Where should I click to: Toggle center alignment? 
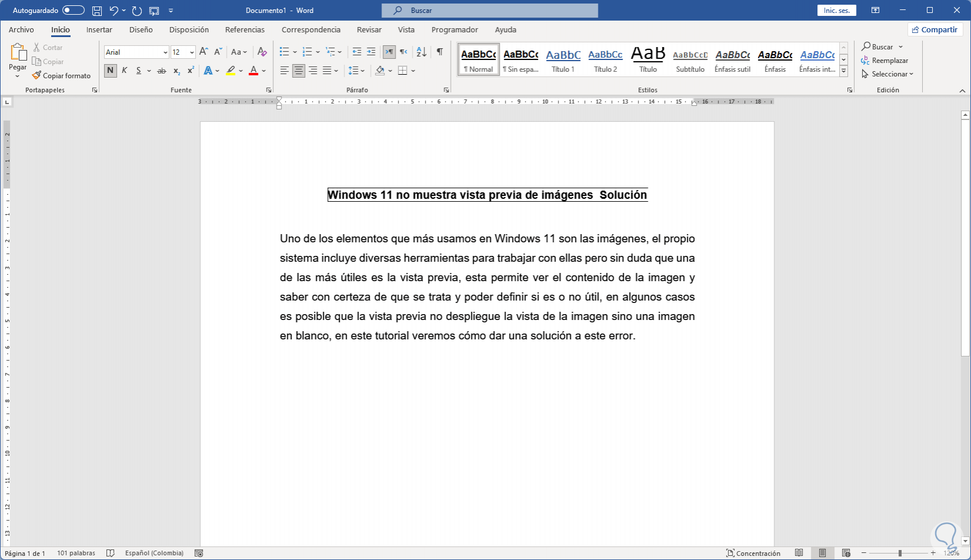[x=299, y=71]
